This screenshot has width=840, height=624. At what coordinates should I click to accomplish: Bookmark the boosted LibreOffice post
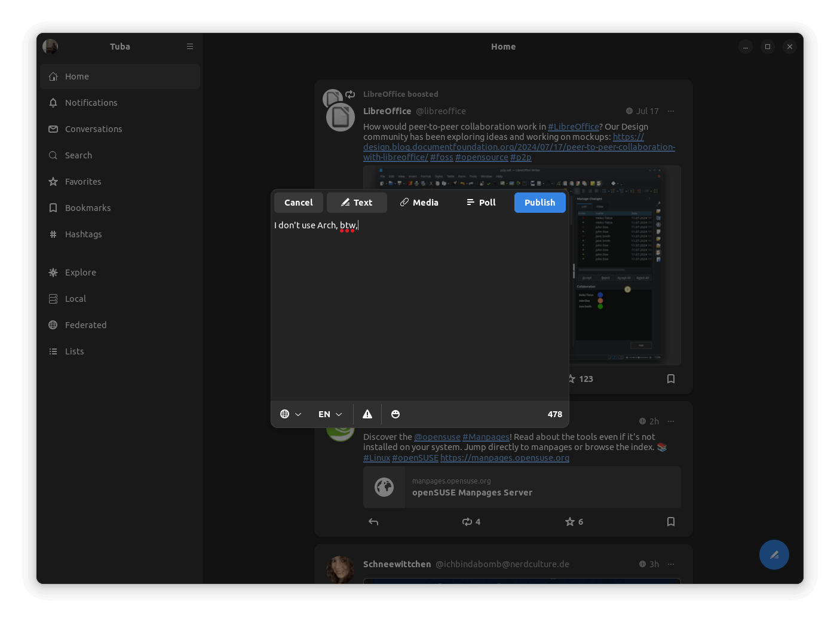pyautogui.click(x=670, y=378)
